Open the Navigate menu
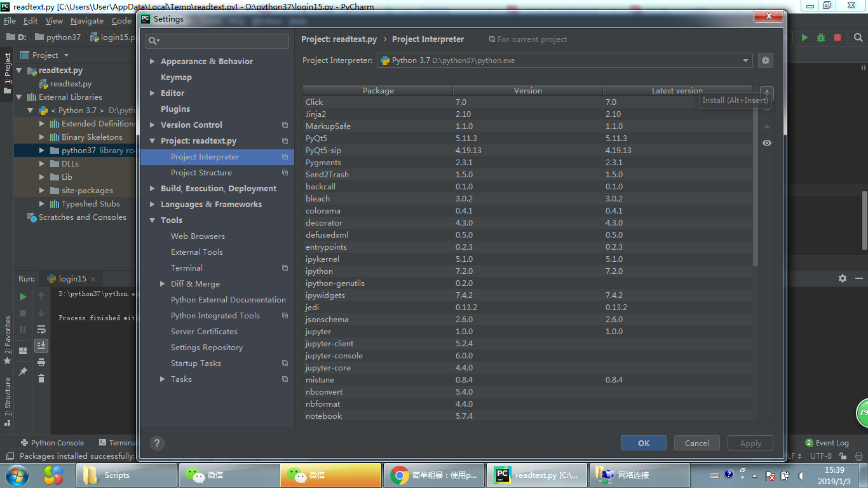Image resolution: width=868 pixels, height=488 pixels. tap(86, 20)
